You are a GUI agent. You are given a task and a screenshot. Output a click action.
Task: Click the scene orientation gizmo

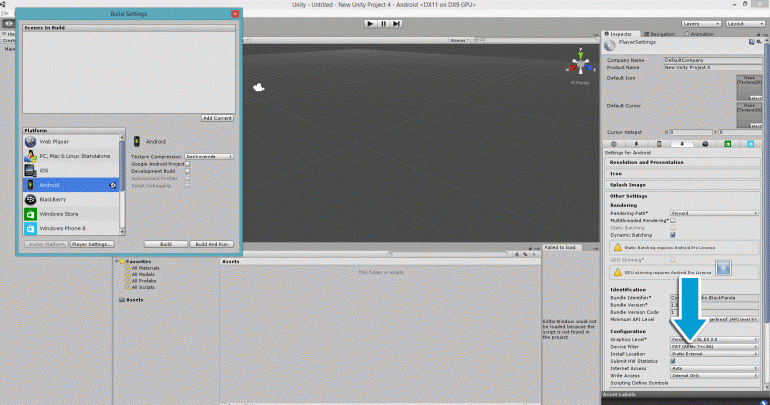[x=579, y=66]
